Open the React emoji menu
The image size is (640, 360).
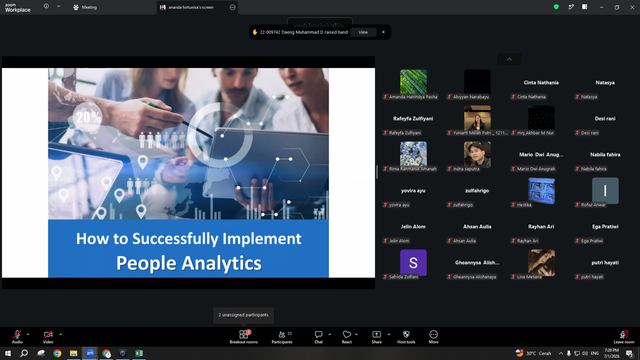click(x=347, y=337)
